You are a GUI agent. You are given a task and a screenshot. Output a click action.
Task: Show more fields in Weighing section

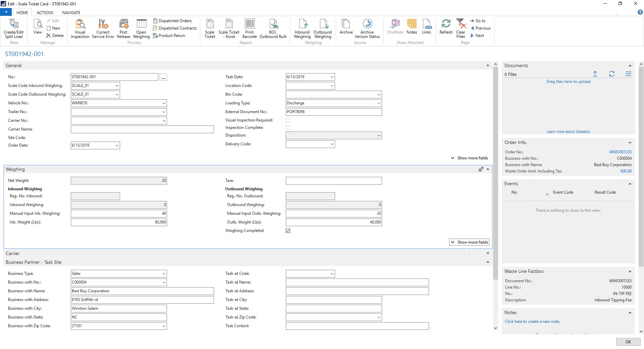469,242
